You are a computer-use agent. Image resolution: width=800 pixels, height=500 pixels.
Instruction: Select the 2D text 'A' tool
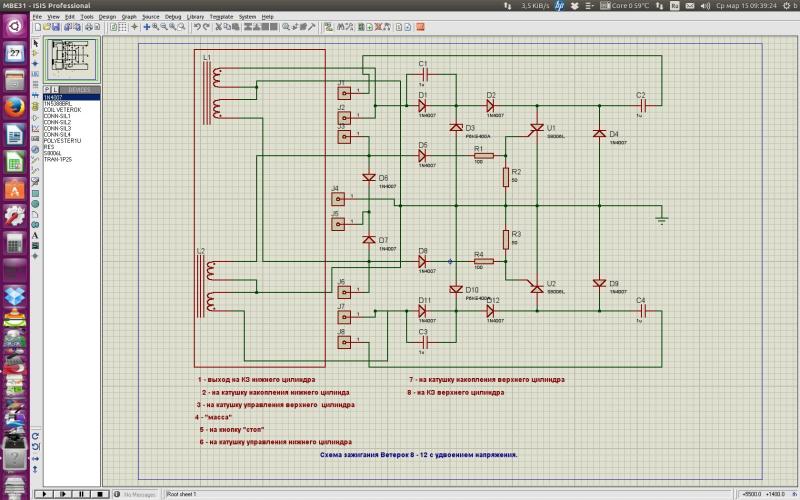(x=36, y=236)
